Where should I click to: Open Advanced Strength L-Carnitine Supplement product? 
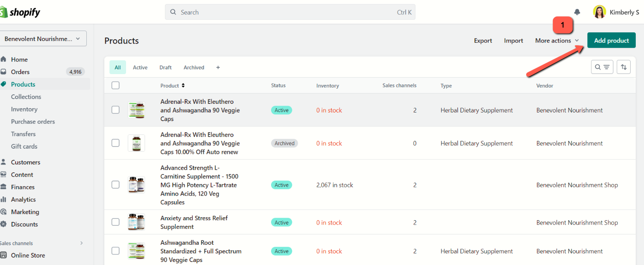click(199, 185)
